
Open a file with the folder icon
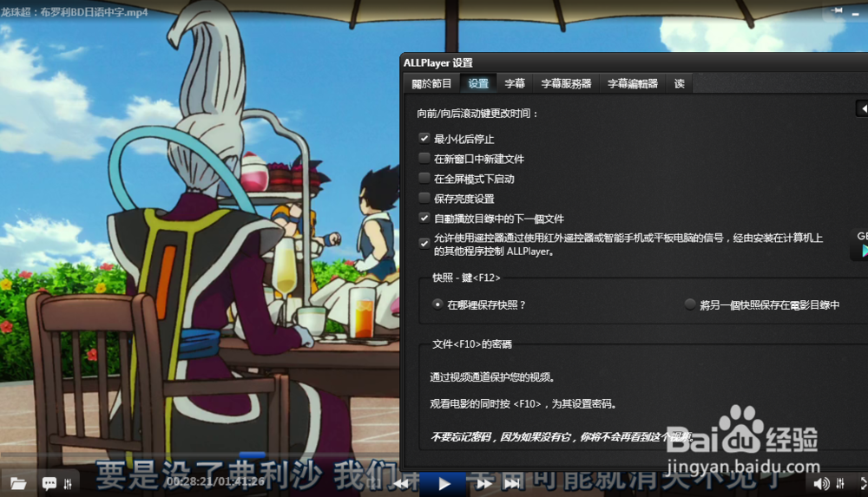tap(18, 484)
